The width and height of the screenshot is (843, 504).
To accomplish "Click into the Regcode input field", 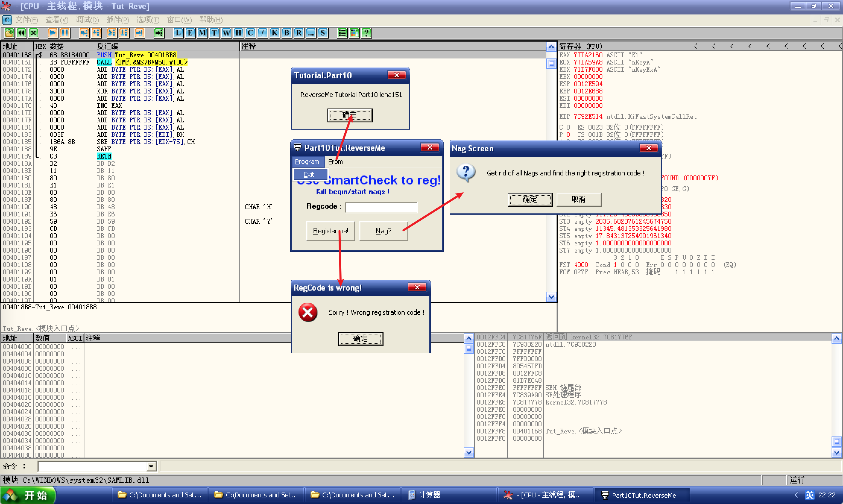I will pos(381,207).
